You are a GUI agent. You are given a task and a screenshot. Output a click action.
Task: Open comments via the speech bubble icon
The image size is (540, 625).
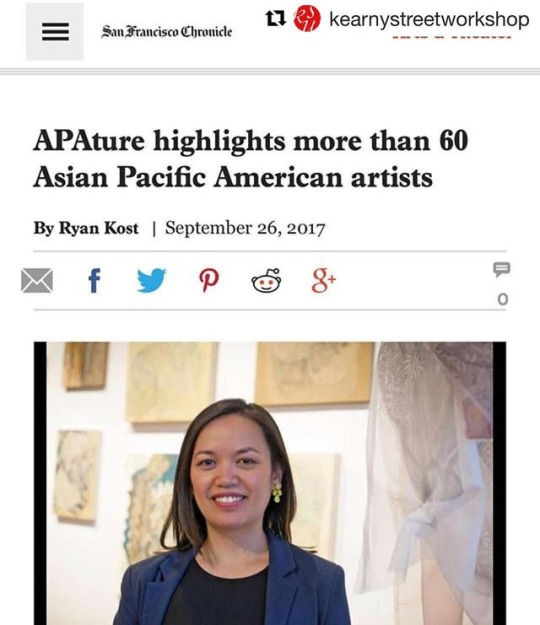[502, 269]
